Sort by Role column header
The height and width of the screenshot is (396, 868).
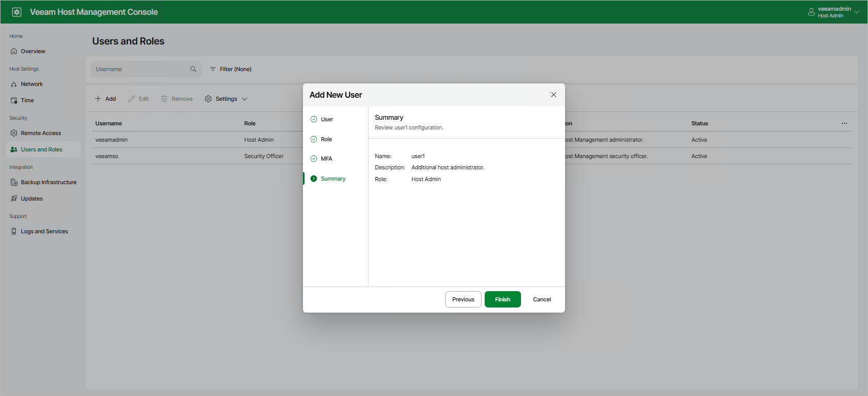pyautogui.click(x=250, y=123)
